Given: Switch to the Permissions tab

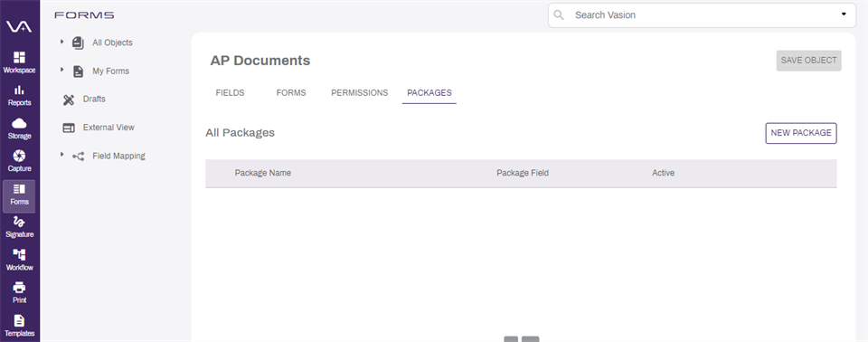Looking at the screenshot, I should coord(359,93).
